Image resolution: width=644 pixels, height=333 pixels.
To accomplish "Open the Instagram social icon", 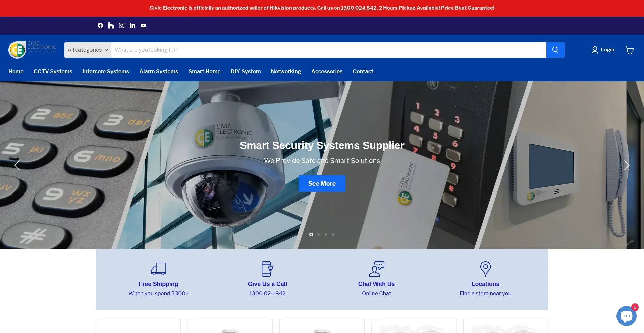I will click(x=121, y=25).
